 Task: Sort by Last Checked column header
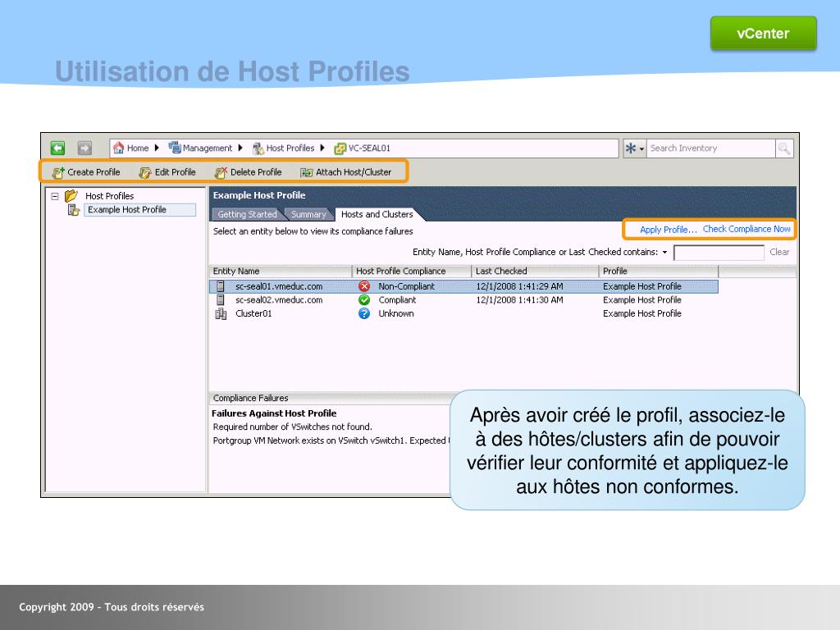[535, 271]
